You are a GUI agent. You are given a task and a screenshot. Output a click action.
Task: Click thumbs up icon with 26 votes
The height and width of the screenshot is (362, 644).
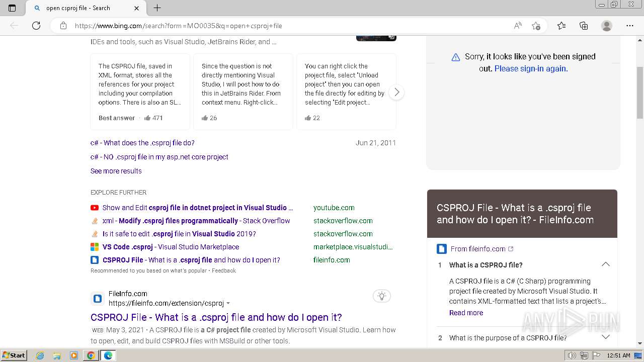click(x=205, y=118)
